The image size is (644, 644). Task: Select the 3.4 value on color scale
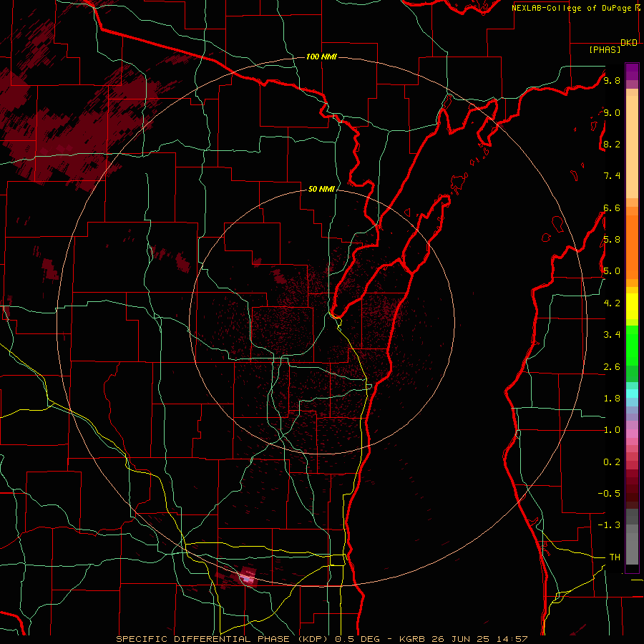coord(612,335)
